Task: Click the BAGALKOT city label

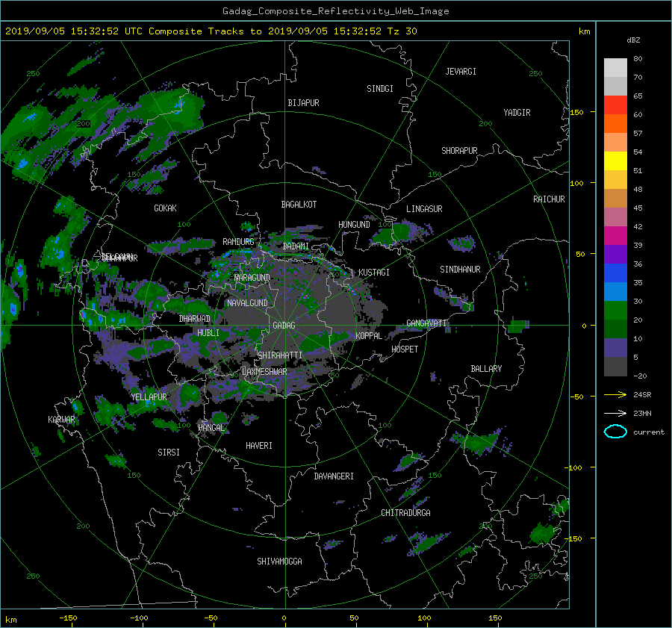Action: tap(299, 205)
